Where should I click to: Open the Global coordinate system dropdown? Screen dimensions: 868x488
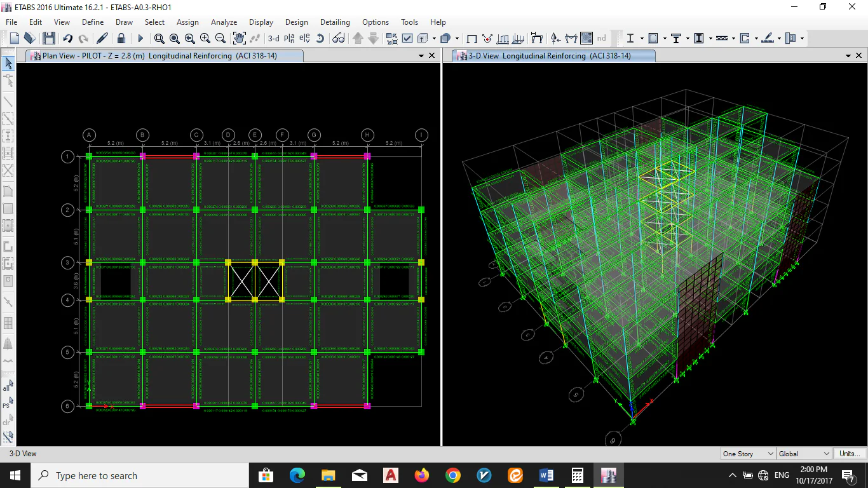click(x=804, y=454)
